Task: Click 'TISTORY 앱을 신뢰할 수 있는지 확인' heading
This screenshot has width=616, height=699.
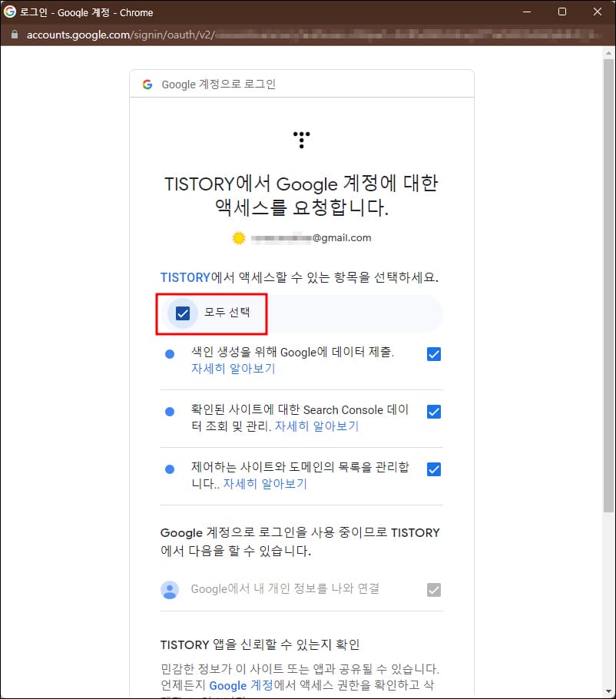Action: click(260, 644)
